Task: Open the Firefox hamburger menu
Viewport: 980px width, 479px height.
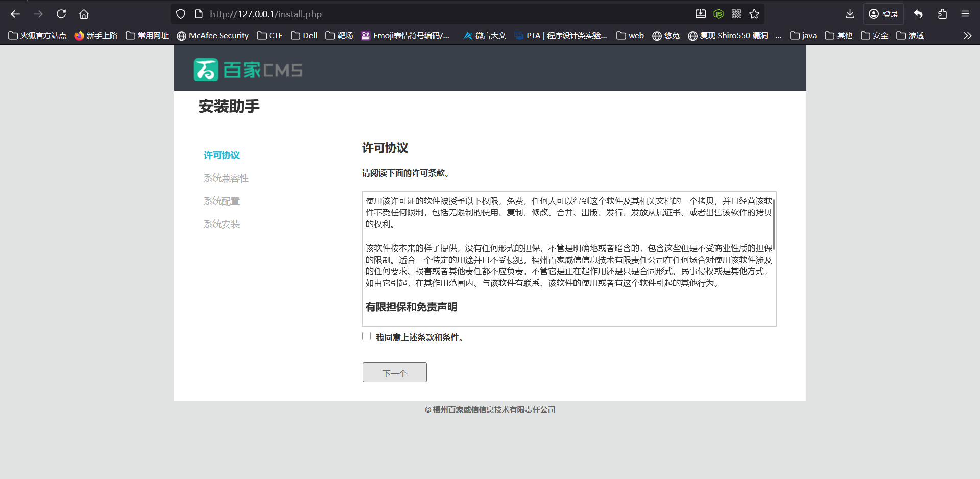Action: pos(965,14)
